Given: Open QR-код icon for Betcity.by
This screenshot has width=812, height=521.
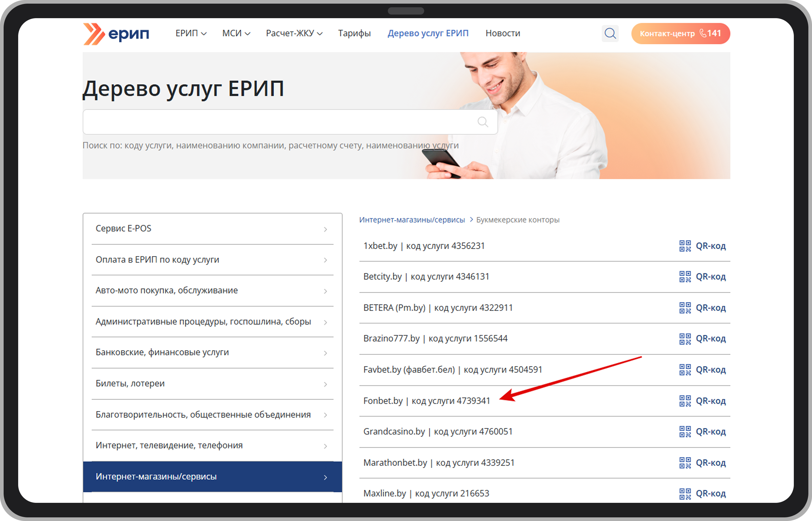Looking at the screenshot, I should point(685,277).
